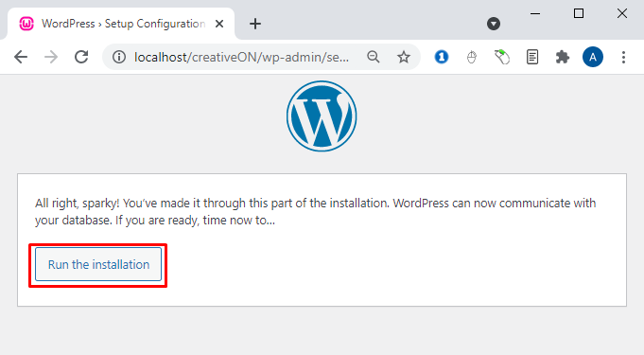The image size is (644, 355).
Task: Open the Extensions puzzle piece menu
Action: click(x=563, y=57)
